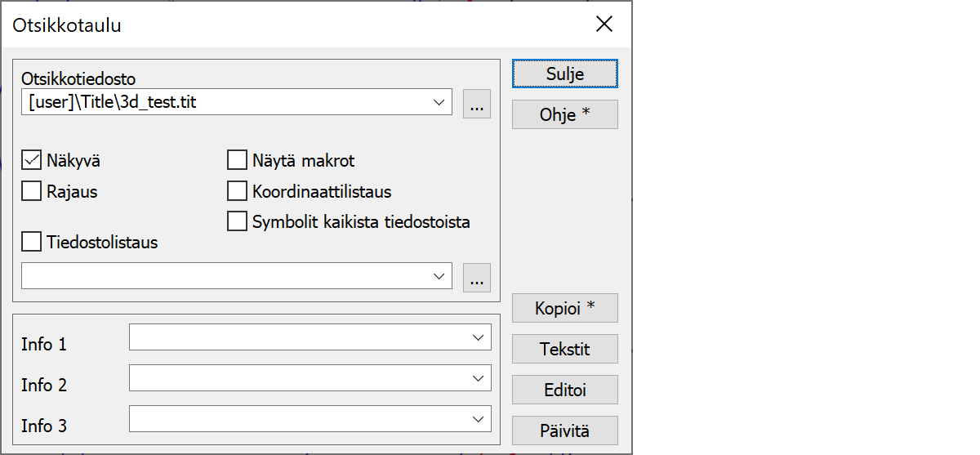Expand the Otsikkotiedosto file dropdown arrow
This screenshot has height=455, width=980.
(x=439, y=103)
